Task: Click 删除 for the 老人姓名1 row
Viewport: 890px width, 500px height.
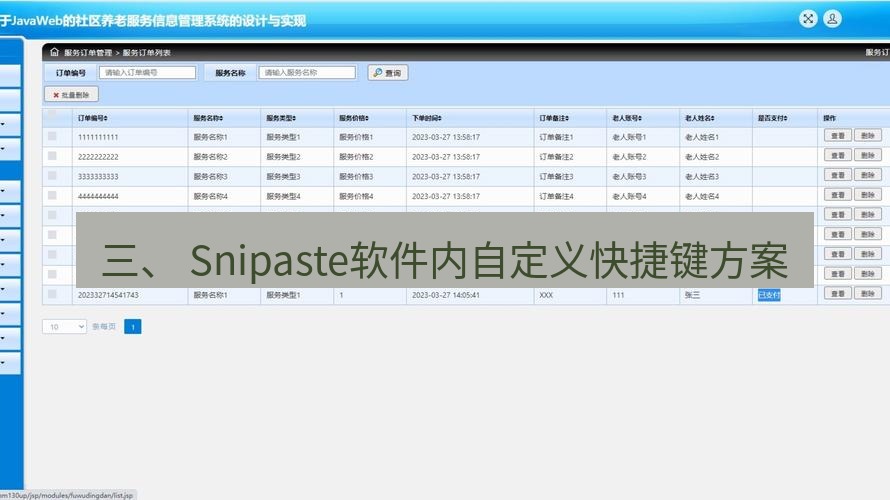Action: (868, 136)
